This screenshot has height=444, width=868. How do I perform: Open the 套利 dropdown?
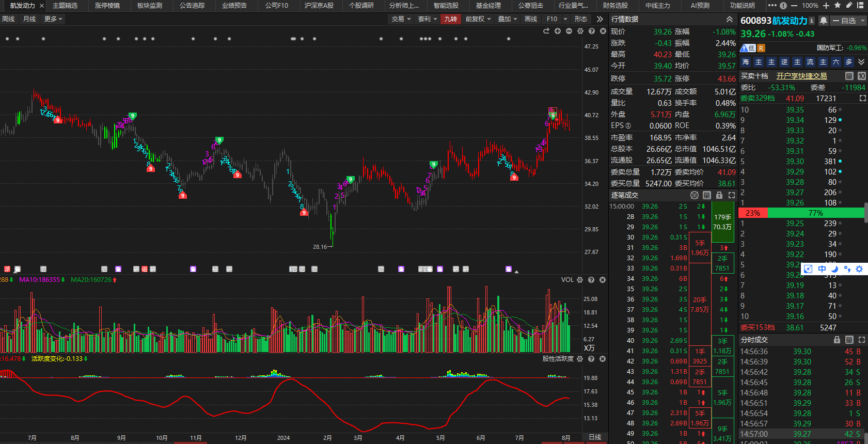click(428, 19)
